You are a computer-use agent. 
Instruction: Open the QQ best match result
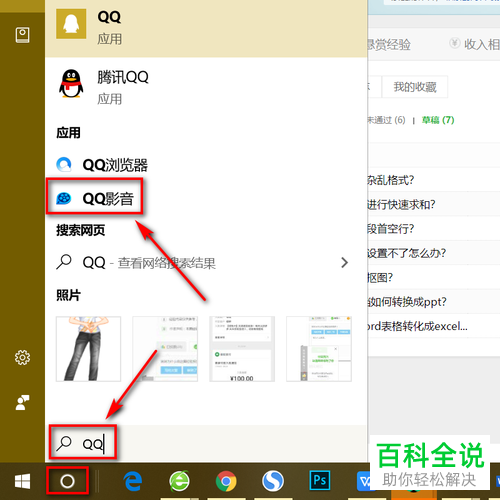point(206,29)
